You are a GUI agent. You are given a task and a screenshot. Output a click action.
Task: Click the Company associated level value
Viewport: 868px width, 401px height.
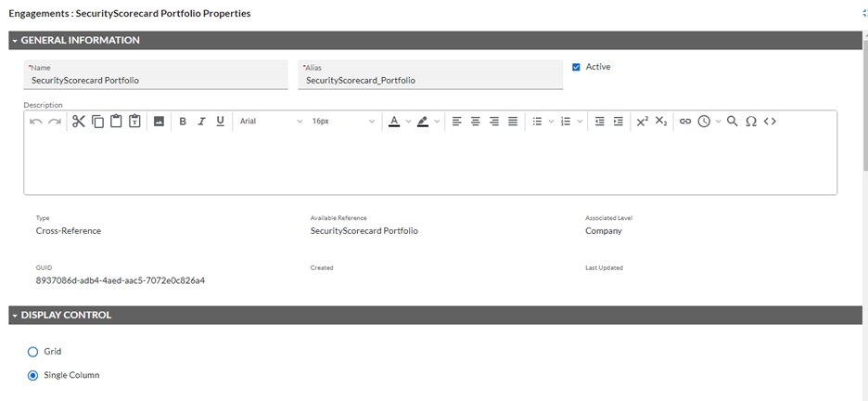point(604,231)
